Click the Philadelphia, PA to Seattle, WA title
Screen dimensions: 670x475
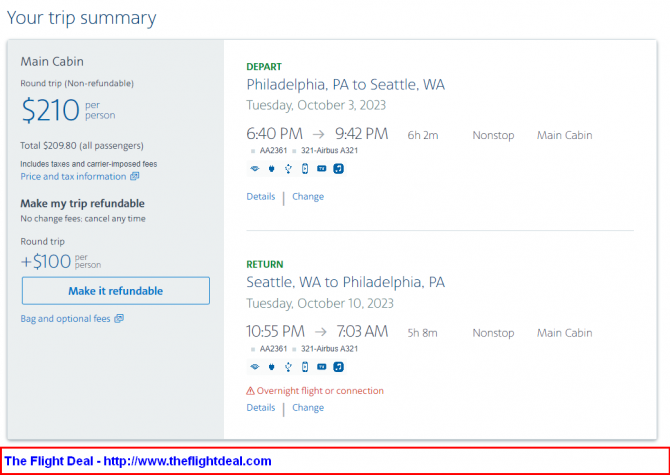346,85
